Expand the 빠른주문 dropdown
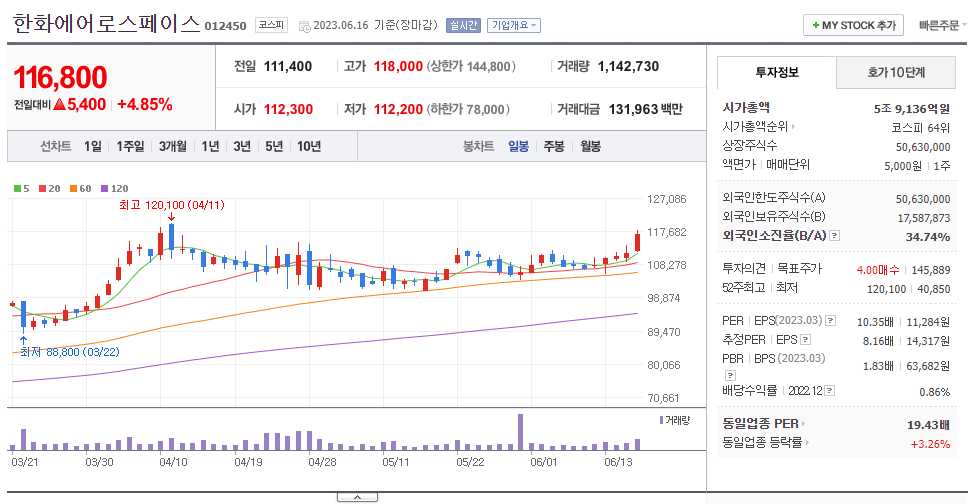 point(941,25)
